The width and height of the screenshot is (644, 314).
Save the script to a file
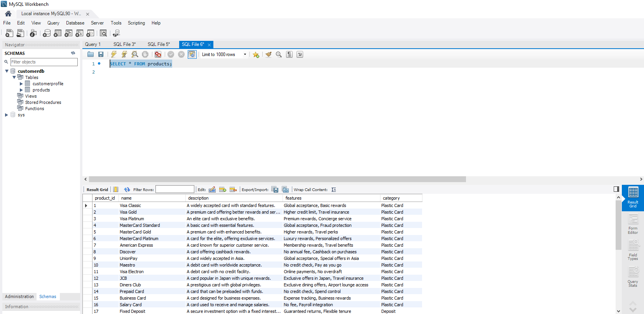(x=101, y=54)
